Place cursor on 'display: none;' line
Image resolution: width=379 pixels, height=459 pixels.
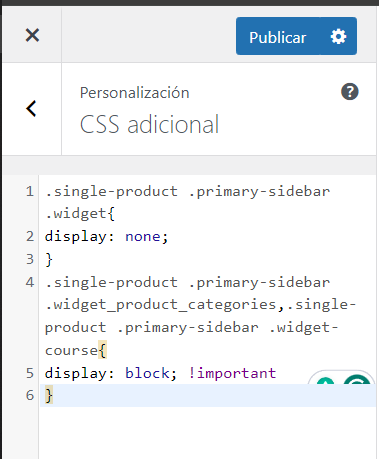pyautogui.click(x=107, y=237)
